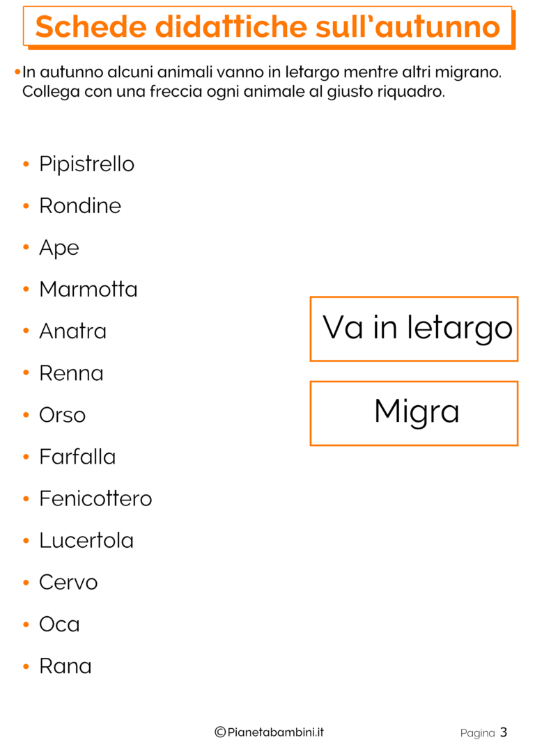The height and width of the screenshot is (756, 535).
Task: Select the Rondine list item
Action: 79,206
